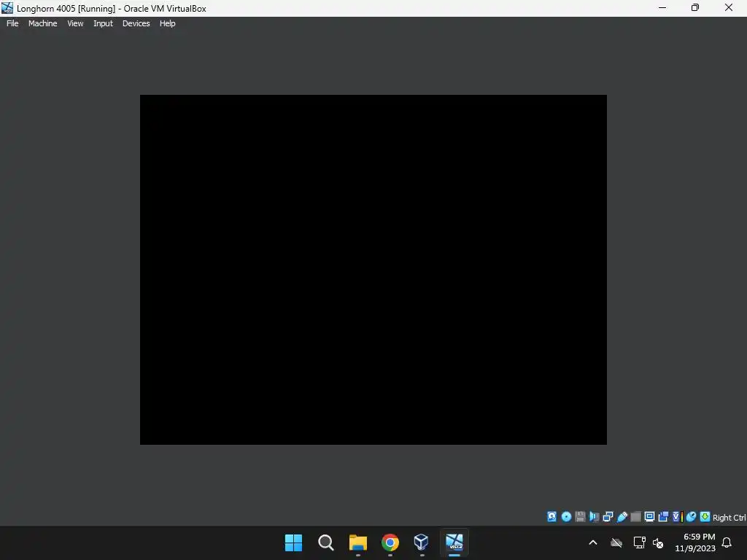Click the CPU virtualization V status icon
Viewport: 747px width, 560px height.
point(677,517)
